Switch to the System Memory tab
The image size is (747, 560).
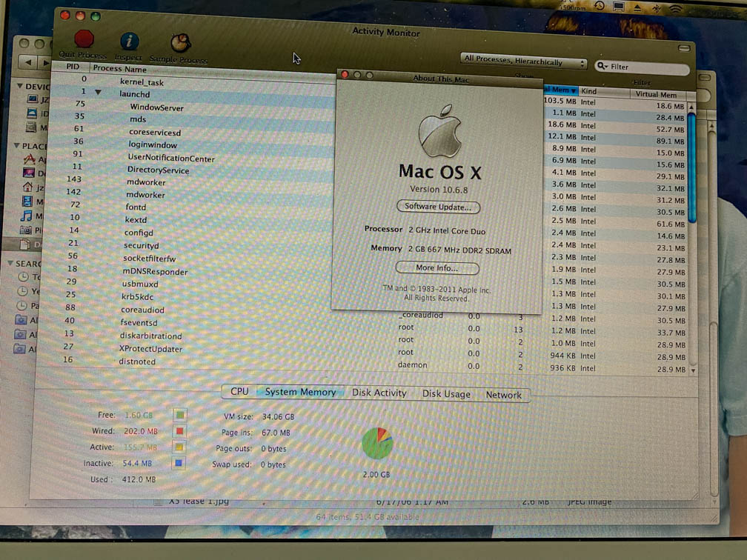(x=300, y=393)
